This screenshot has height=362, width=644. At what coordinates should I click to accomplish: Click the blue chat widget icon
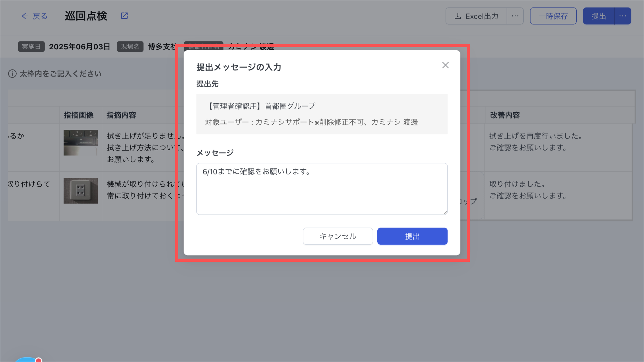point(27,360)
